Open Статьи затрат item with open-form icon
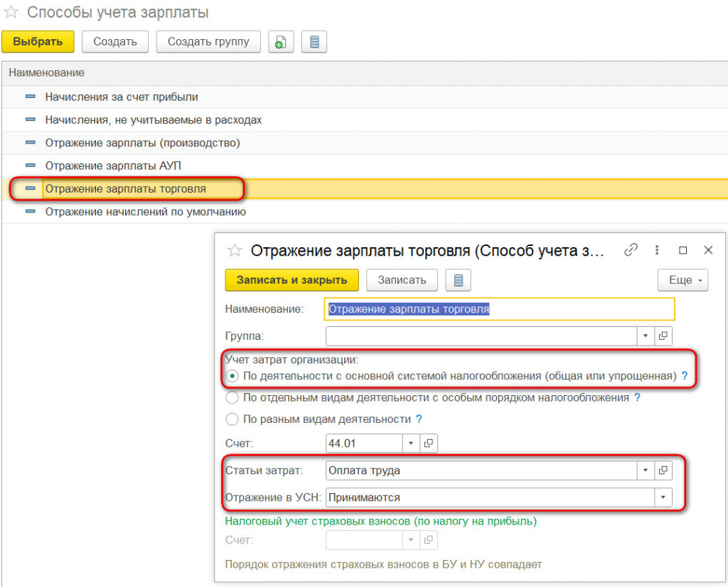The image size is (728, 587). click(x=663, y=470)
